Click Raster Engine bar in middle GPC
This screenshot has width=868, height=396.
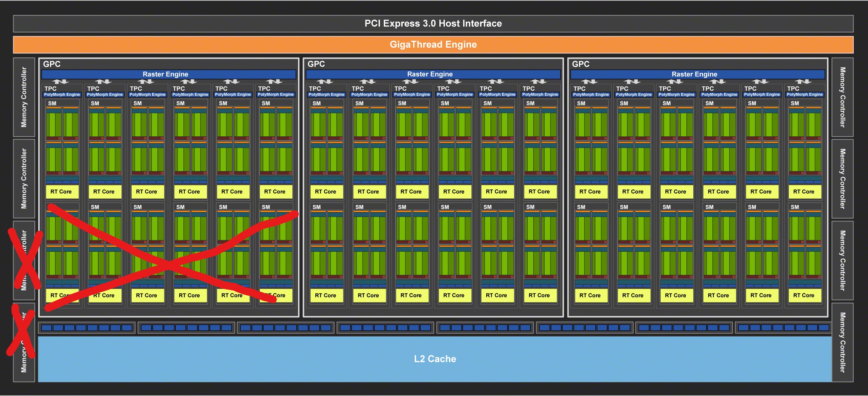pos(430,74)
